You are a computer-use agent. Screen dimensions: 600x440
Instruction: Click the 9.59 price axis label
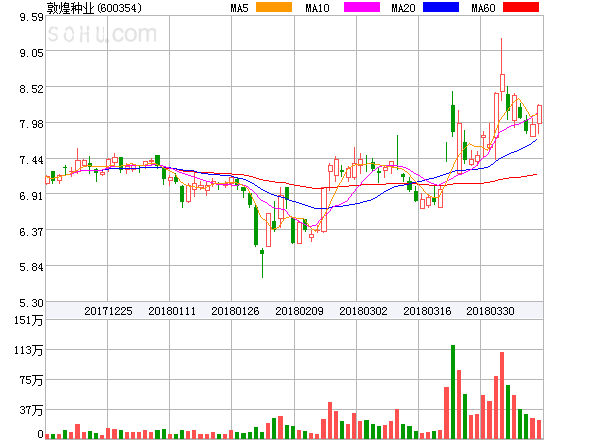tap(31, 17)
